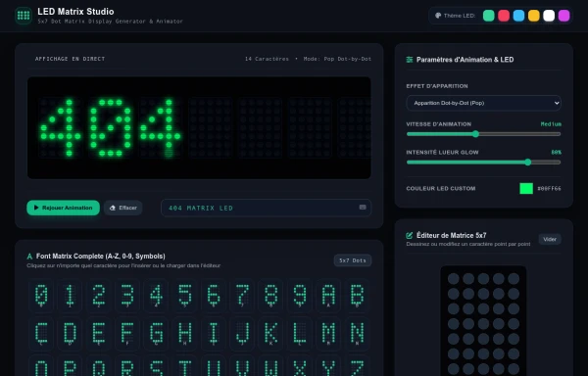This screenshot has height=376, width=588.
Task: Click the #00FF66 hex color value
Action: pos(549,189)
